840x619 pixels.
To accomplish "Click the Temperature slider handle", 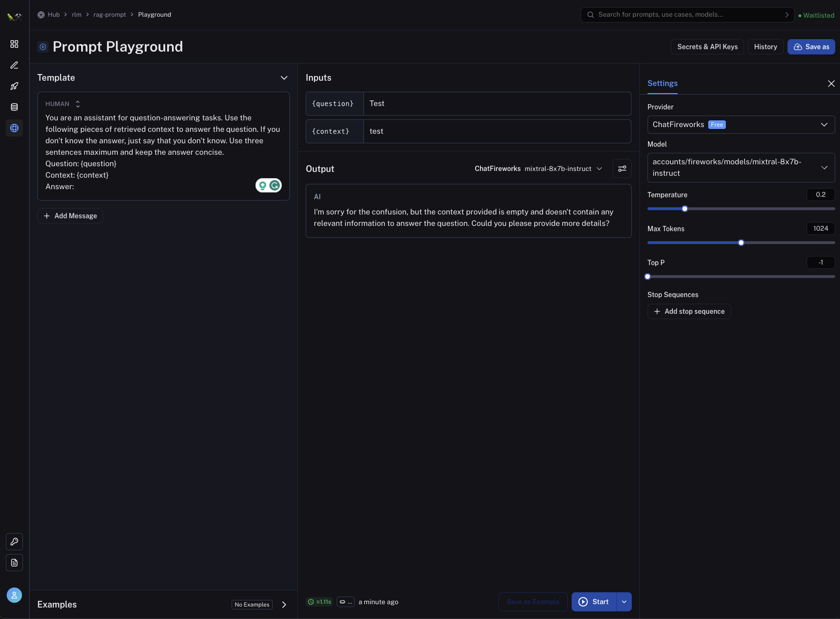I will click(685, 209).
